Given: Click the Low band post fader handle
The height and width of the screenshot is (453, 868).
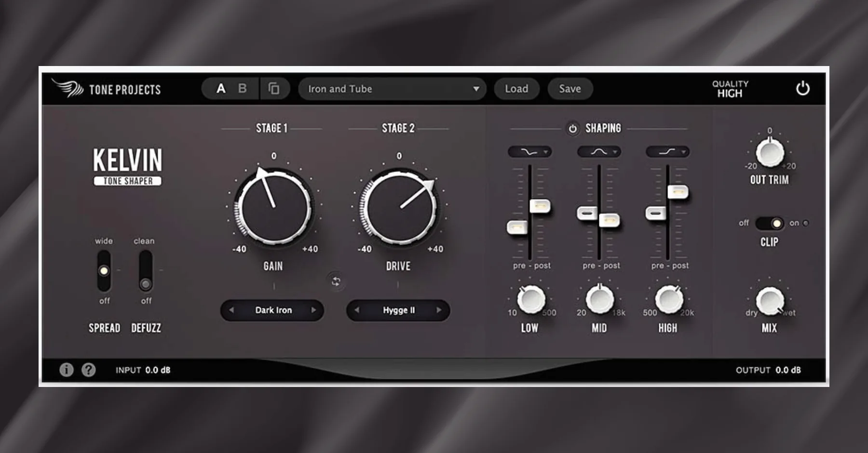Looking at the screenshot, I should [540, 206].
